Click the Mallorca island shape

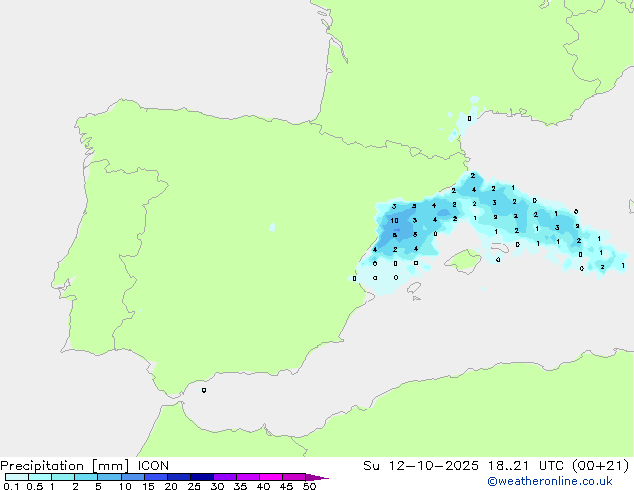click(461, 262)
